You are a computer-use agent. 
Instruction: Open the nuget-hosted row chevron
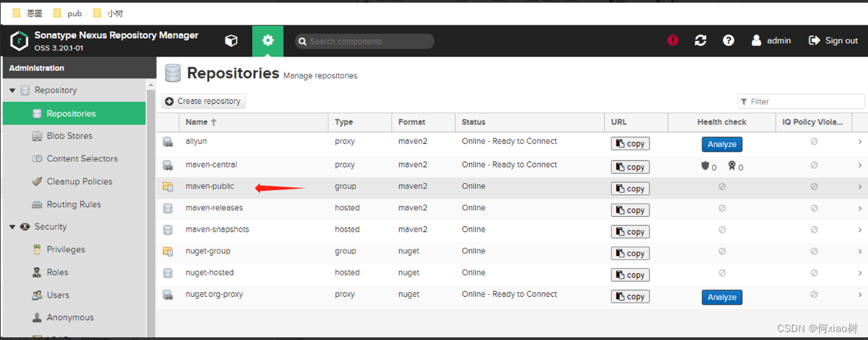click(x=860, y=273)
